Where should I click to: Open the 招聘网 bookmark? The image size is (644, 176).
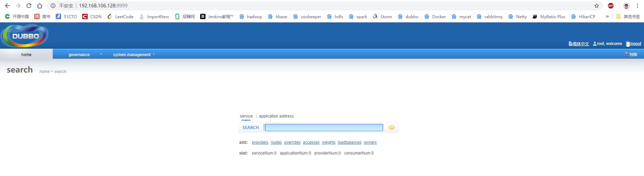(185, 16)
